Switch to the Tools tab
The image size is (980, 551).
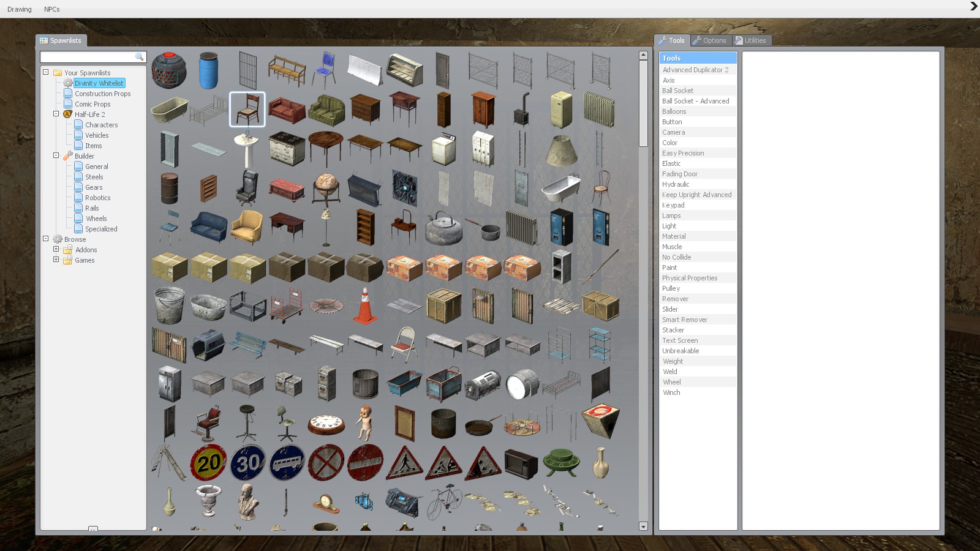pos(672,40)
